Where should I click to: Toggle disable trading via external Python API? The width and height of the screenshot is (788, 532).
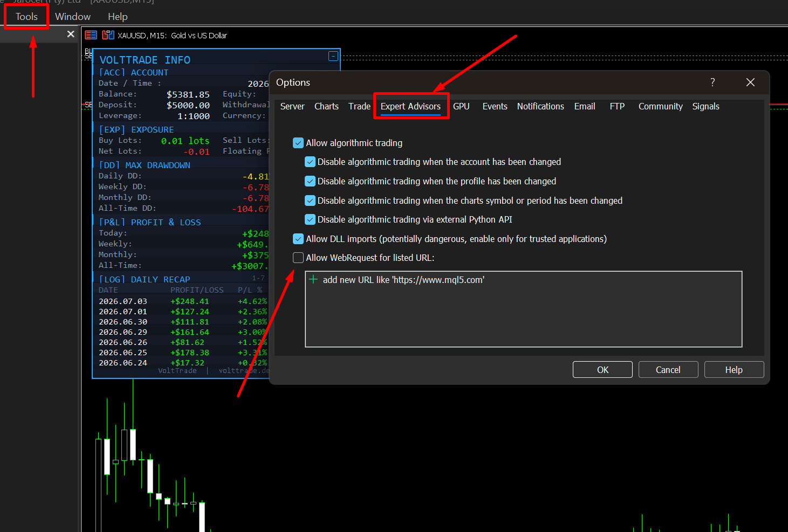[x=310, y=219]
